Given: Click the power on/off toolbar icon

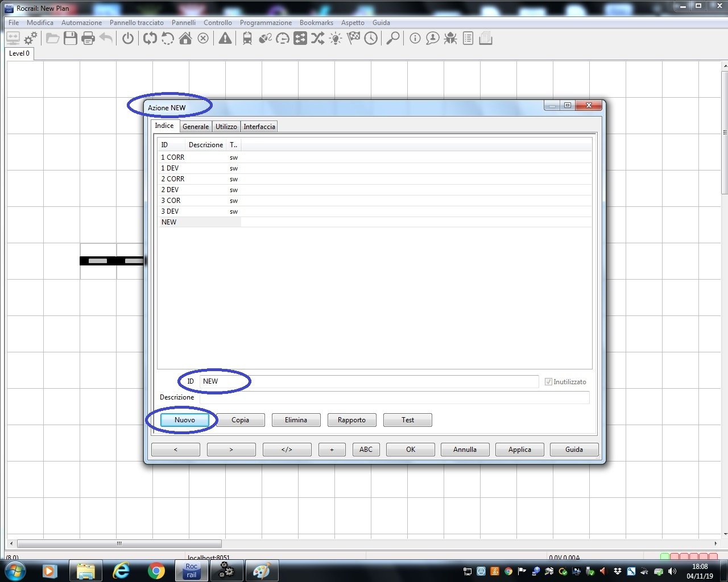Looking at the screenshot, I should coord(128,39).
